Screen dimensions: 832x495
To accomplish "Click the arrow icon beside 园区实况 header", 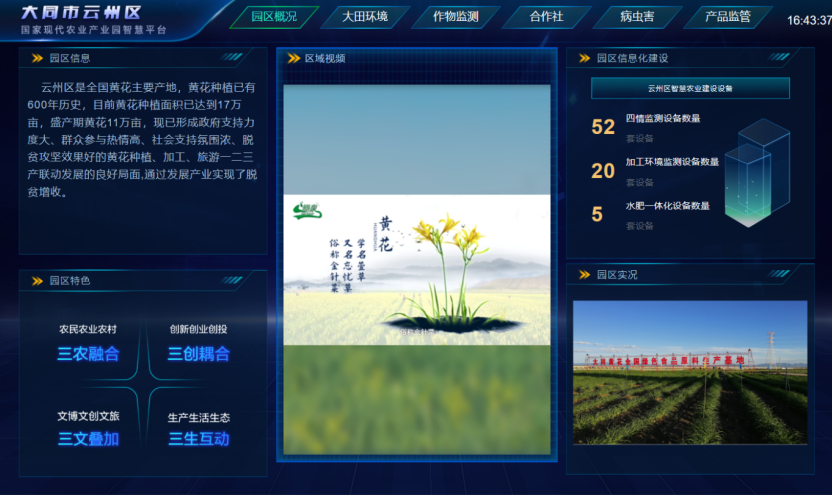I will point(584,274).
